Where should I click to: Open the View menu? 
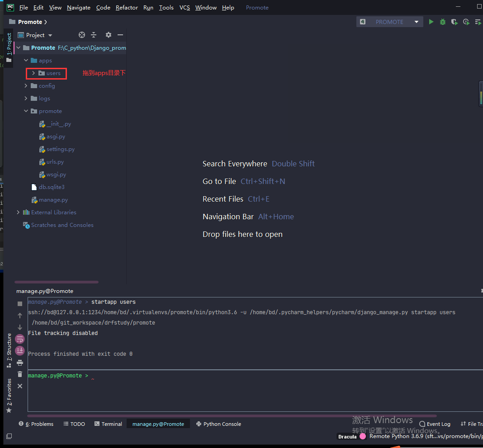[55, 7]
